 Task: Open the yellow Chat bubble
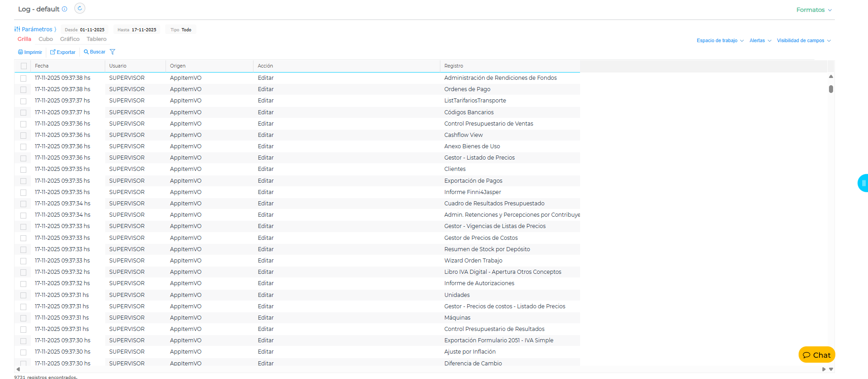[816, 355]
